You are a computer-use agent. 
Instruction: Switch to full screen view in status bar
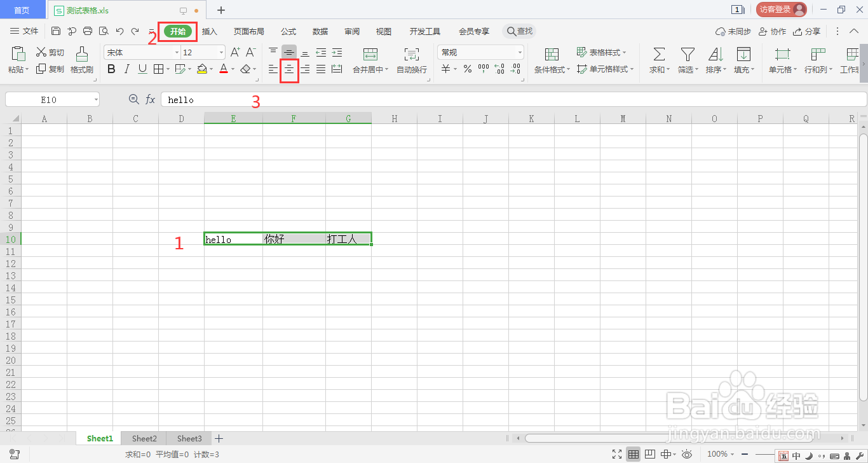[616, 454]
